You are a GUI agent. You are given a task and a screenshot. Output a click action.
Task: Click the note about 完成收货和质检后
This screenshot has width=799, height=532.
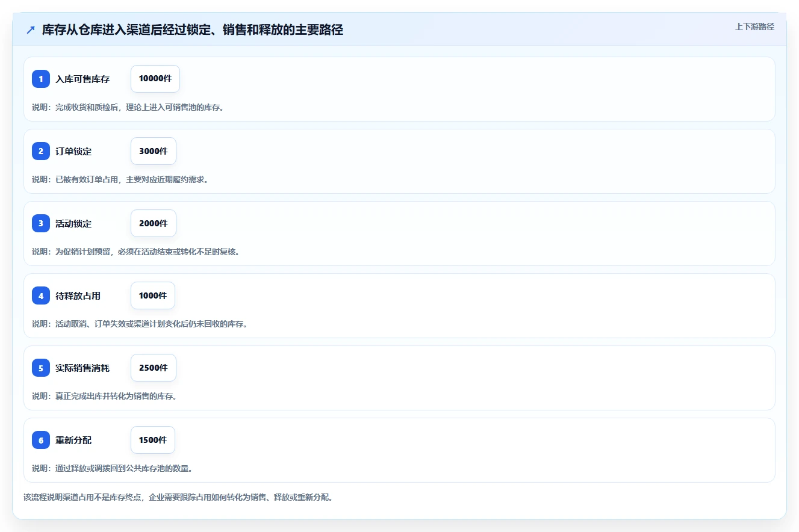tap(128, 107)
